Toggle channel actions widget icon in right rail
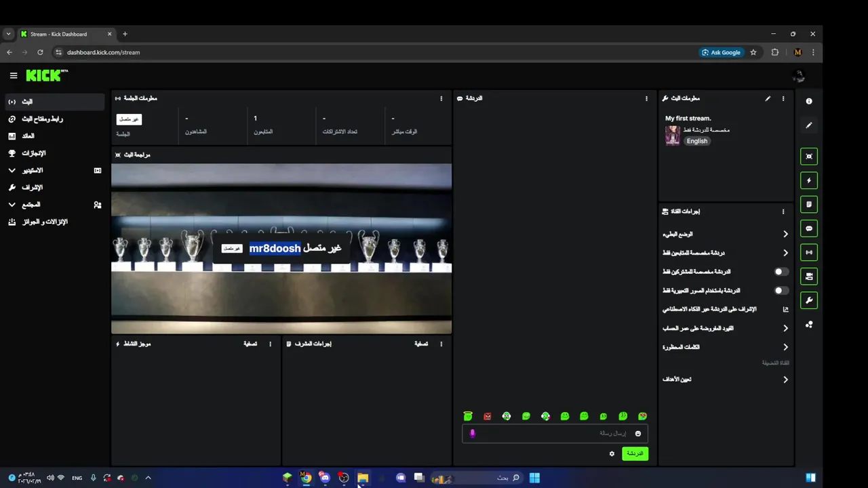This screenshot has height=488, width=868. pos(809,277)
